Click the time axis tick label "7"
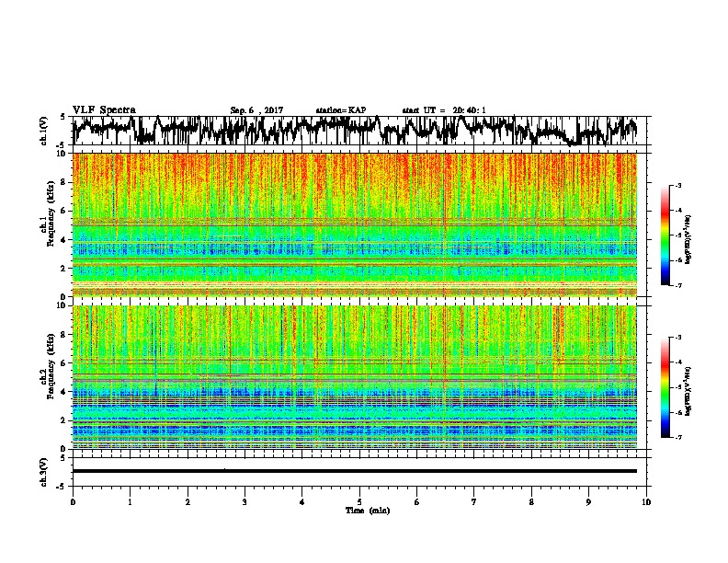Image resolution: width=728 pixels, height=563 pixels. (x=474, y=501)
